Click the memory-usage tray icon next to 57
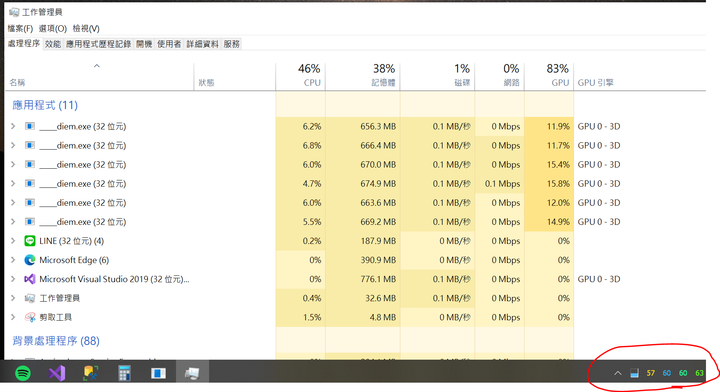Viewport: 720px width, 392px height. click(634, 373)
